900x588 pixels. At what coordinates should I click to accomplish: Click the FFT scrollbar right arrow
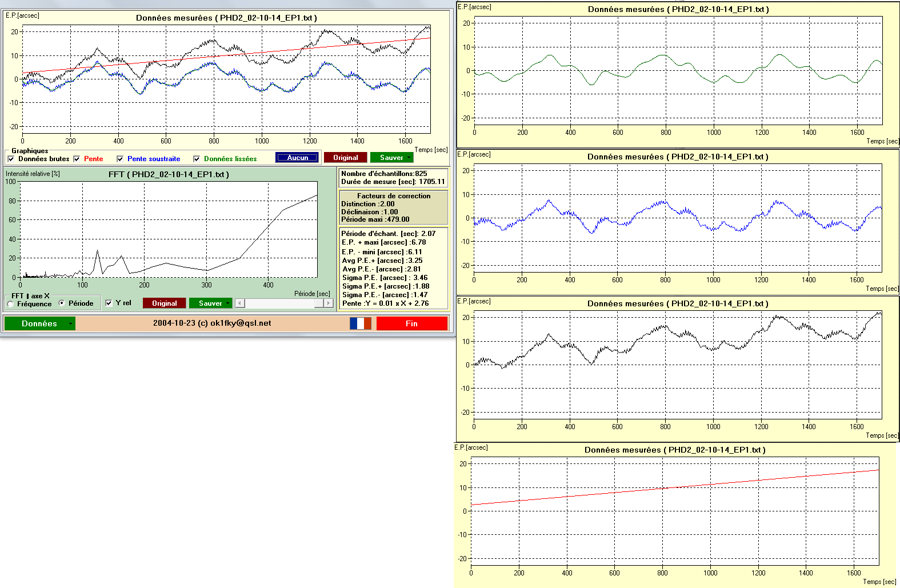[x=328, y=303]
